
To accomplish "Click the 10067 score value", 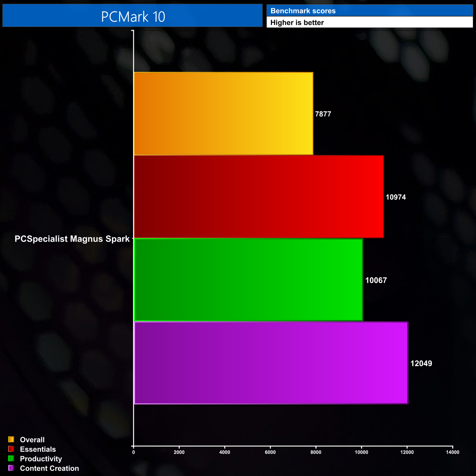I will coord(376,280).
